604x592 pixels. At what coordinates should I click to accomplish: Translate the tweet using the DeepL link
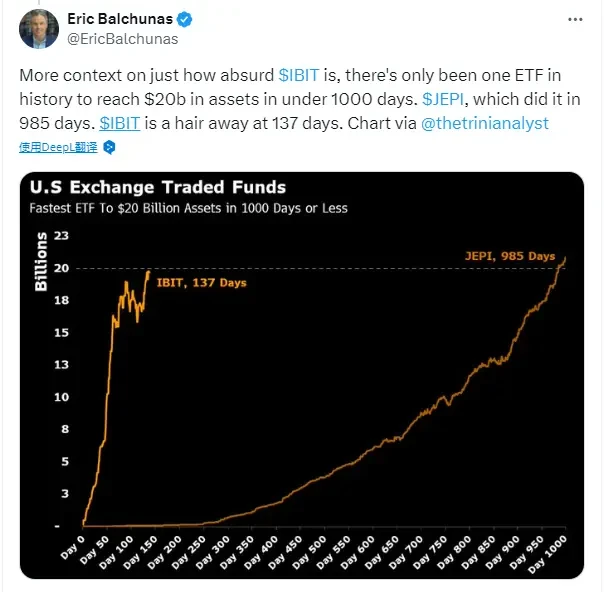coord(59,147)
